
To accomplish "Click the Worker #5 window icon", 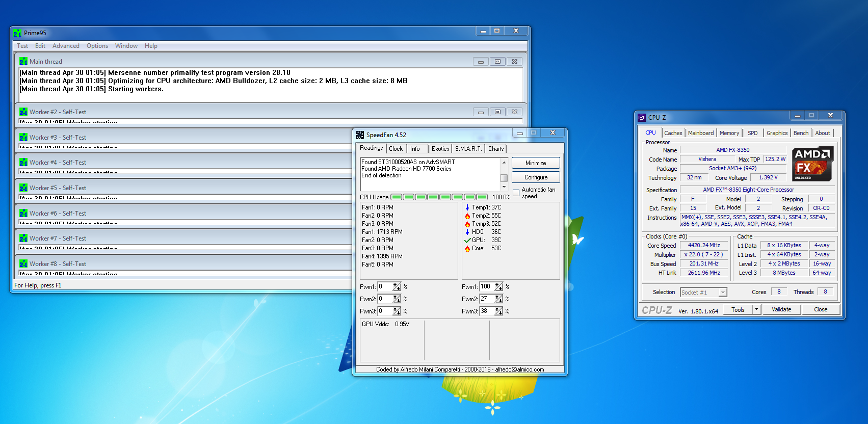I will click(x=23, y=188).
